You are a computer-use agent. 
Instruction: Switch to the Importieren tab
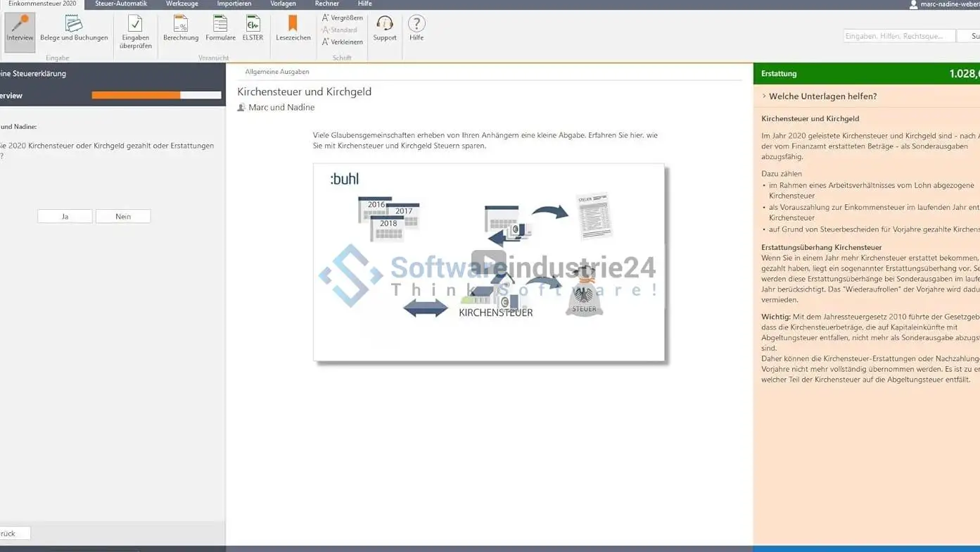coord(234,4)
